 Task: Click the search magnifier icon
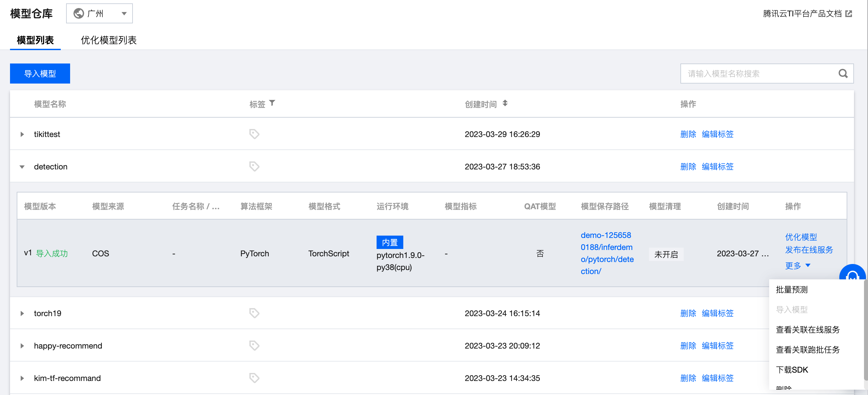click(x=842, y=74)
